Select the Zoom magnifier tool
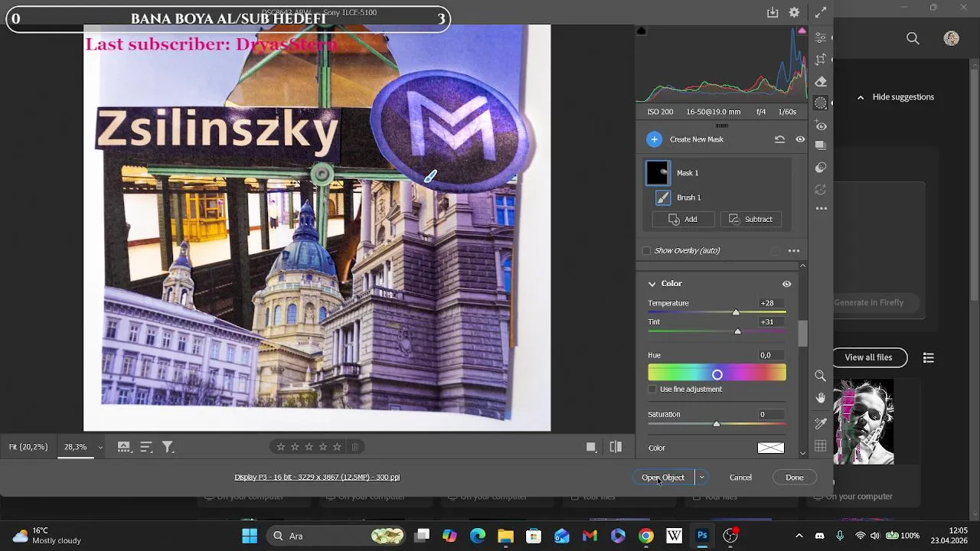The height and width of the screenshot is (551, 980). 821,376
